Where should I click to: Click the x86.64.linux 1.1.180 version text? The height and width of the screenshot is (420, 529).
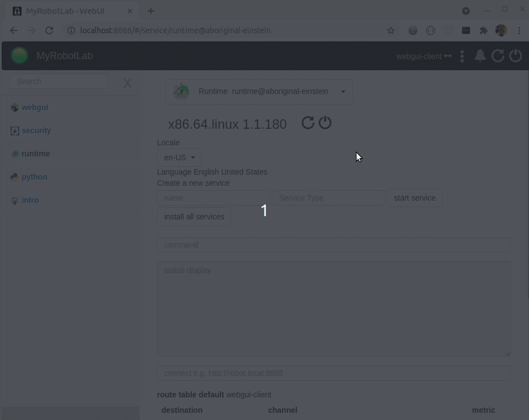227,124
